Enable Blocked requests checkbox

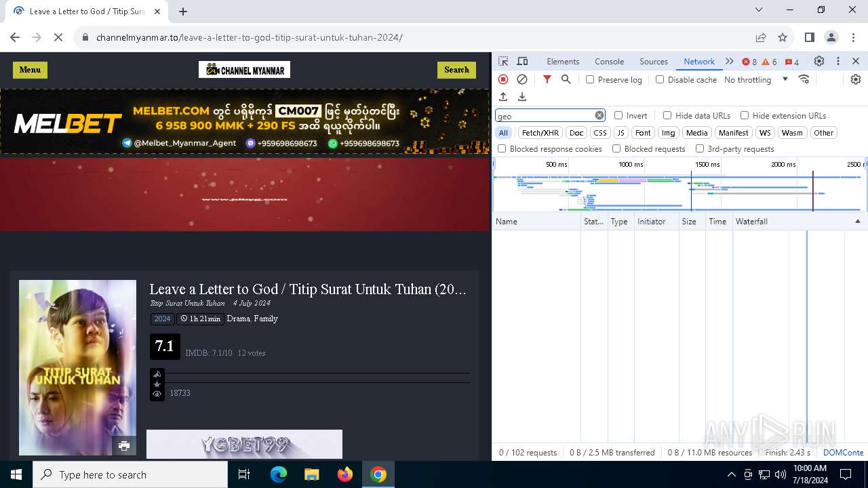click(616, 148)
